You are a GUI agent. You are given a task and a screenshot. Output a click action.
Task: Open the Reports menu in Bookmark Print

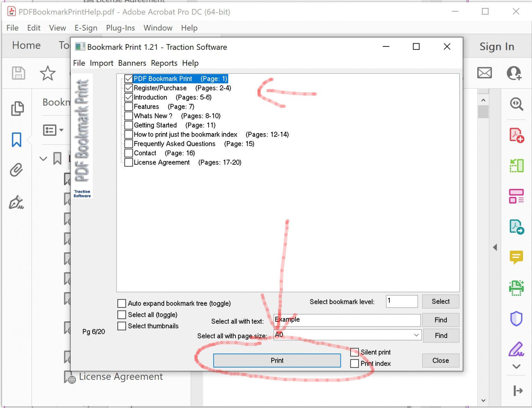(x=164, y=63)
